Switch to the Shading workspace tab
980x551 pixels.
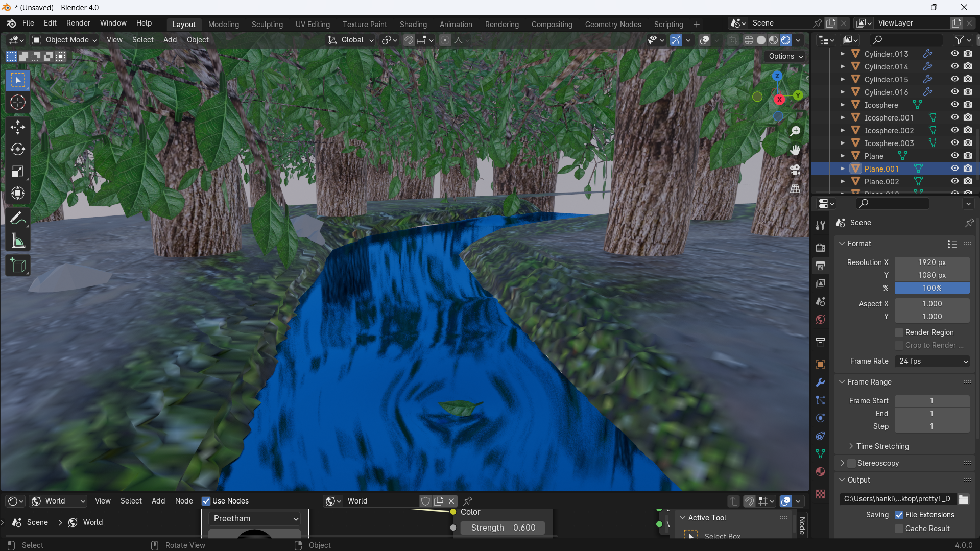coord(413,24)
